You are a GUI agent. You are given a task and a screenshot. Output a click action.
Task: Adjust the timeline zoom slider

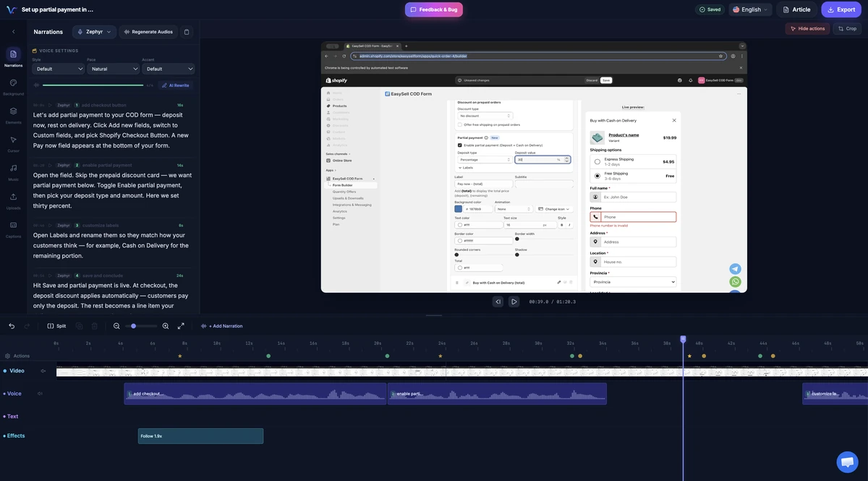(x=141, y=326)
